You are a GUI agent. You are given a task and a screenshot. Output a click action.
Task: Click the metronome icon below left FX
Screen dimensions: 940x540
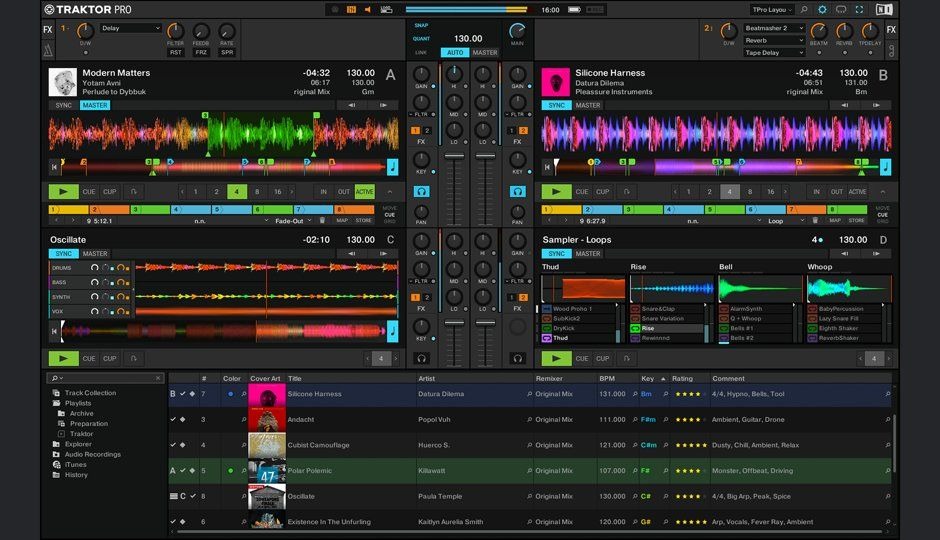(48, 50)
